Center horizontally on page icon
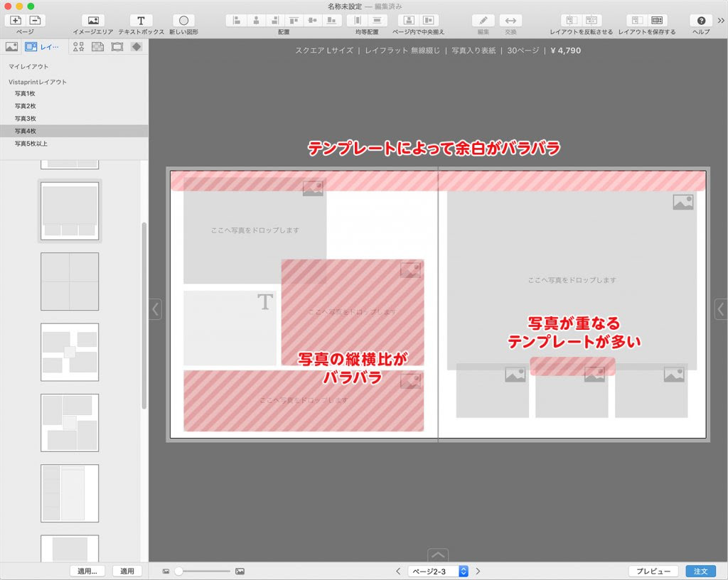The width and height of the screenshot is (728, 580). coord(409,21)
